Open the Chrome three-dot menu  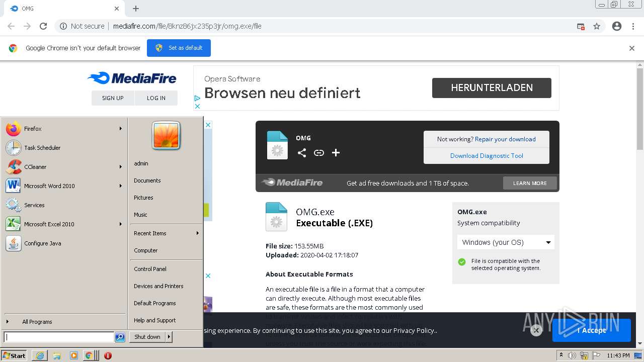click(x=633, y=26)
